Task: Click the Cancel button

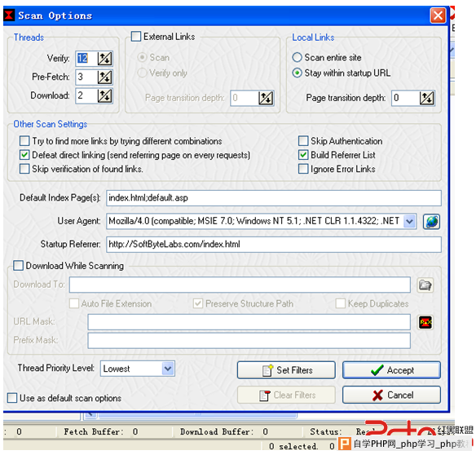Action: point(391,395)
